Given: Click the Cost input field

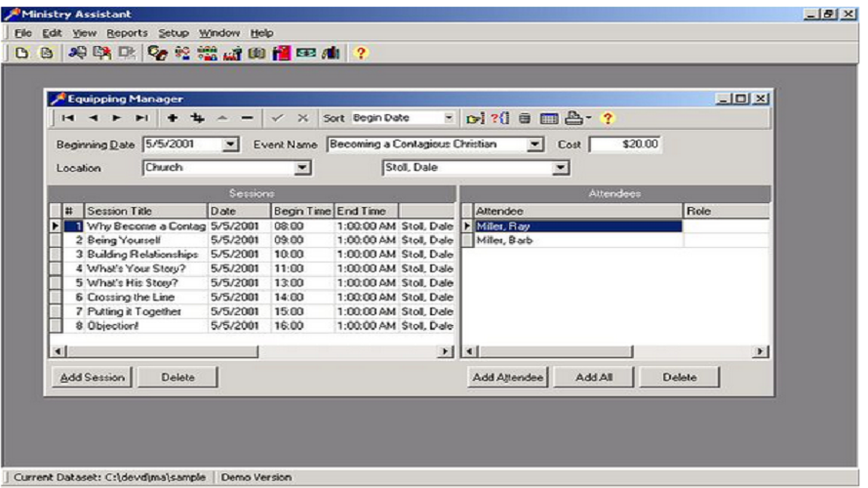Looking at the screenshot, I should 626,144.
